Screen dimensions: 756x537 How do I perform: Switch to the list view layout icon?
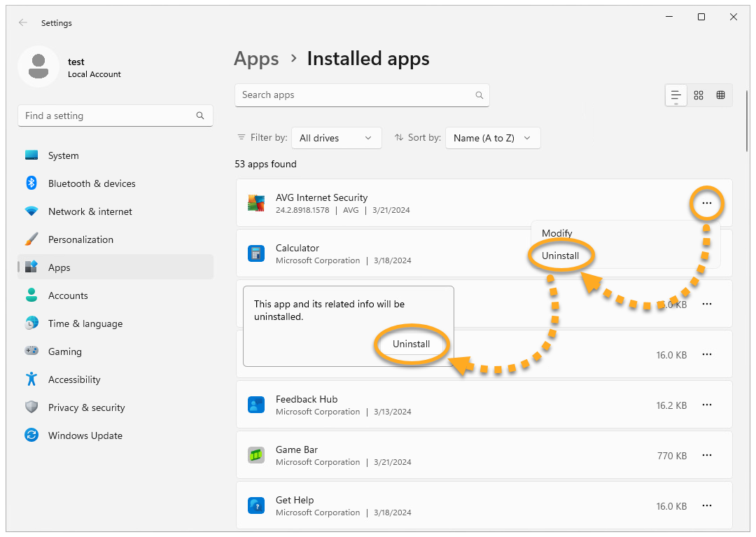pyautogui.click(x=675, y=95)
